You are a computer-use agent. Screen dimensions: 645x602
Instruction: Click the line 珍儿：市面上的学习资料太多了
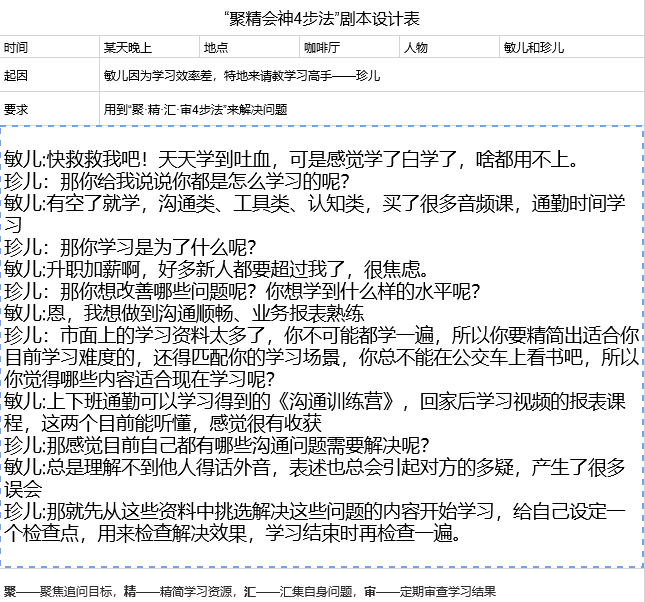click(x=322, y=335)
